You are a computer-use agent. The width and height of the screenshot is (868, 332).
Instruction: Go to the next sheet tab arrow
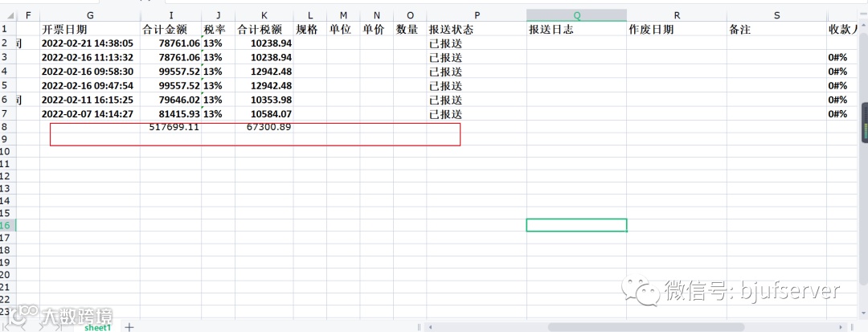click(x=40, y=327)
